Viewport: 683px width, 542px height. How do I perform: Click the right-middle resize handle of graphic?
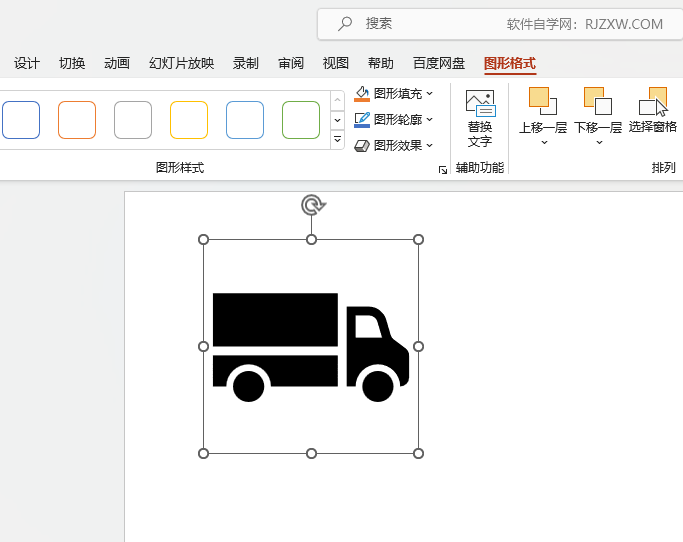tap(418, 346)
